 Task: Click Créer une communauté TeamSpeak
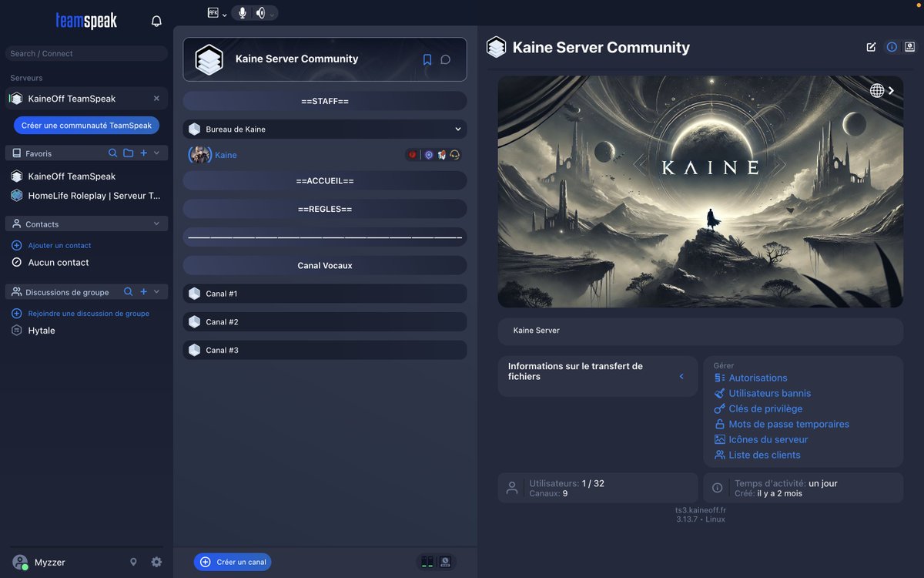click(x=86, y=125)
